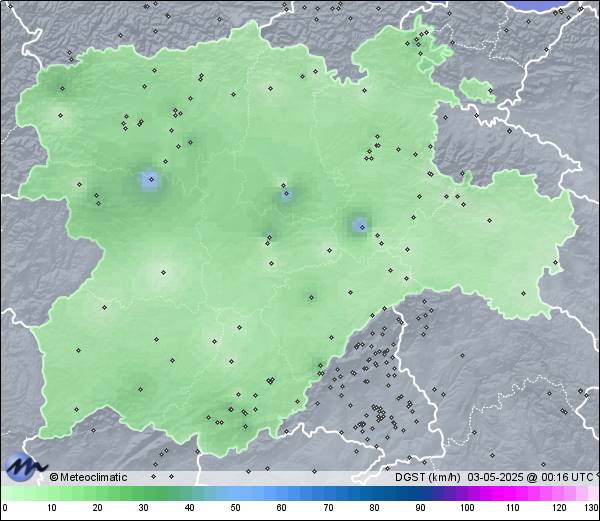Click the ©Meteoclimatic copyright text
Screen dimensions: 600x521
pyautogui.click(x=88, y=477)
